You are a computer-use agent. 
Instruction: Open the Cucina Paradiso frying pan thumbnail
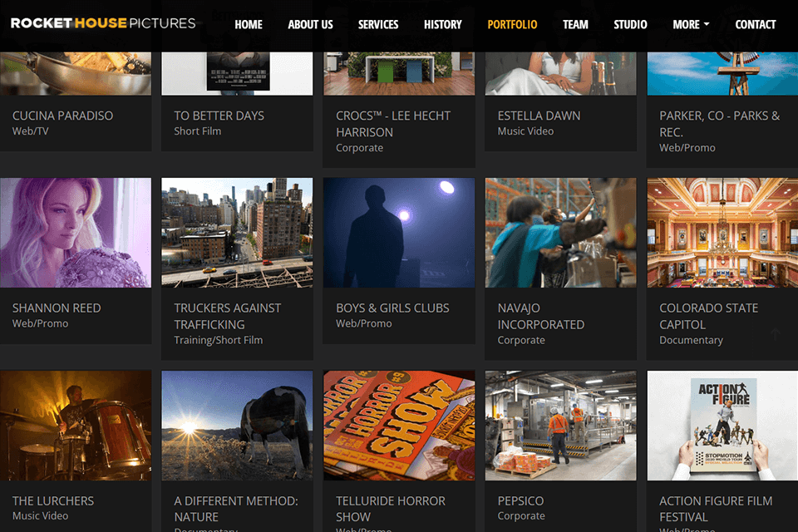click(x=76, y=73)
